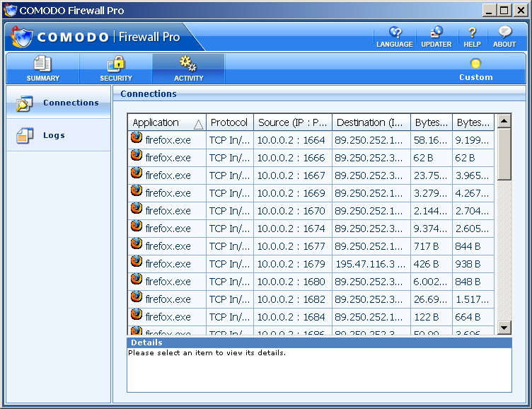Click the Logs sidebar icon
Viewport: 532px width, 409px height.
coord(25,136)
